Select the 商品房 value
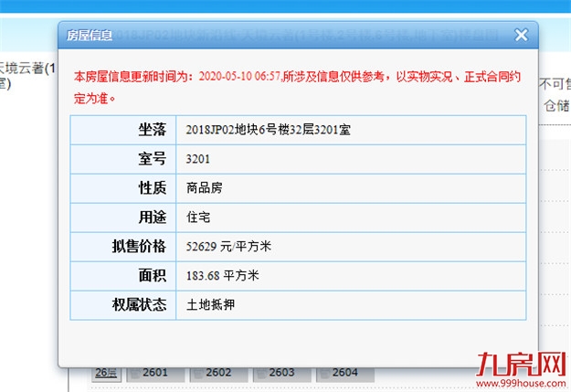 click(205, 188)
